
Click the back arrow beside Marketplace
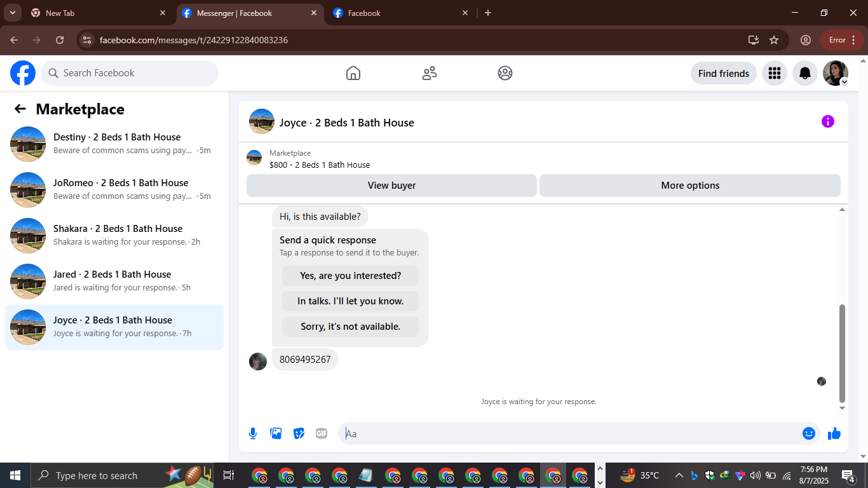coord(20,109)
